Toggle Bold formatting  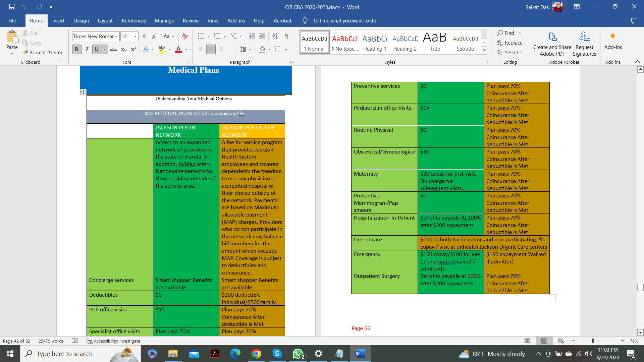[76, 50]
